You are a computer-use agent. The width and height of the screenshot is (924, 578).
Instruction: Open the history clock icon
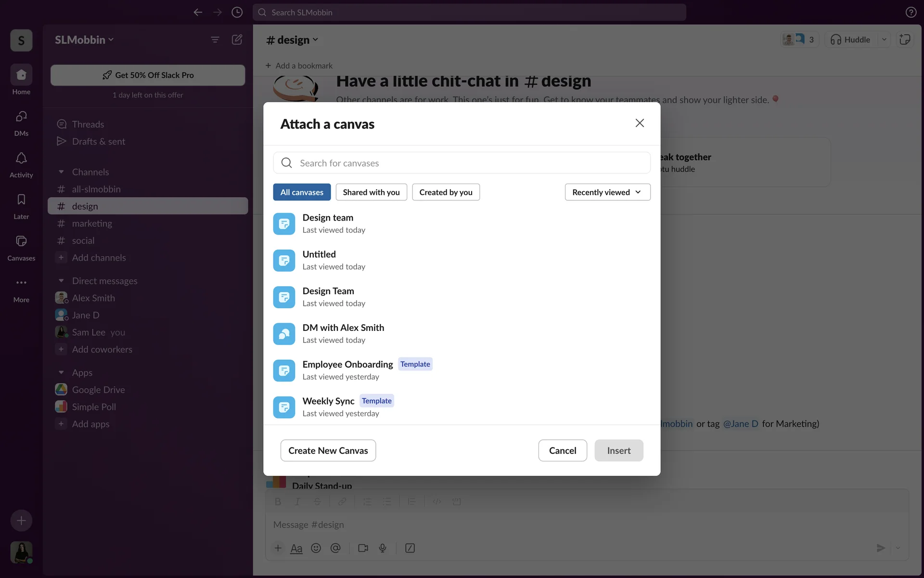point(237,13)
